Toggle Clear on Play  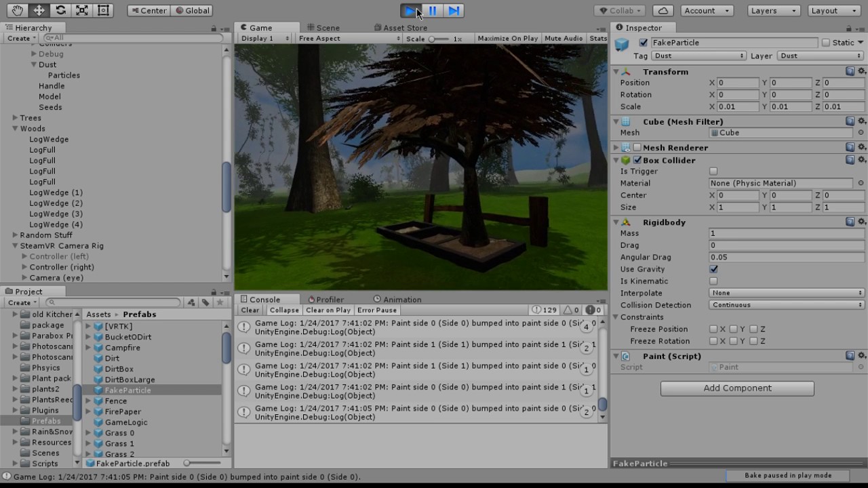coord(328,310)
